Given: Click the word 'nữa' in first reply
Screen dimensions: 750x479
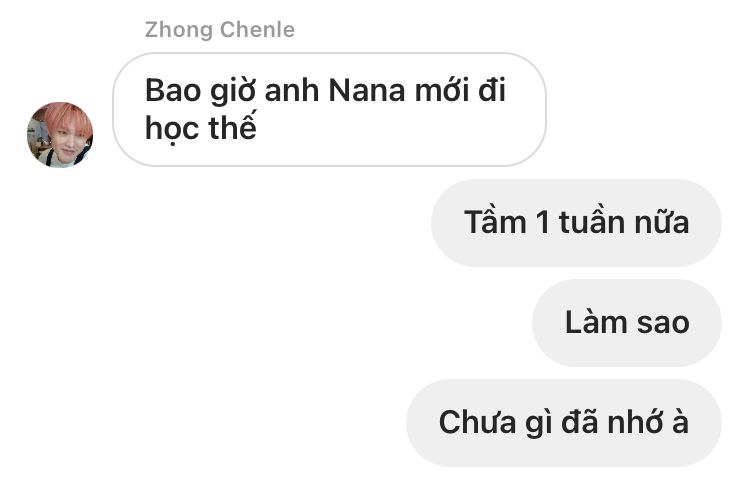Looking at the screenshot, I should 662,222.
